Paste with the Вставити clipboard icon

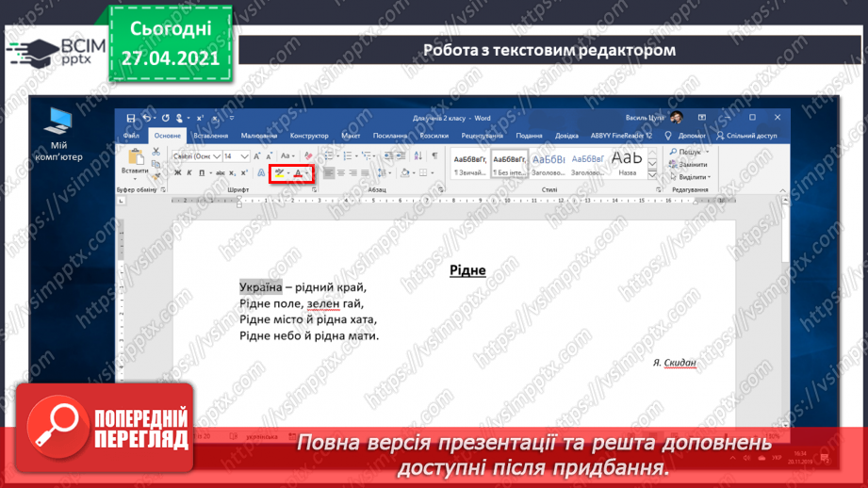pyautogui.click(x=135, y=160)
